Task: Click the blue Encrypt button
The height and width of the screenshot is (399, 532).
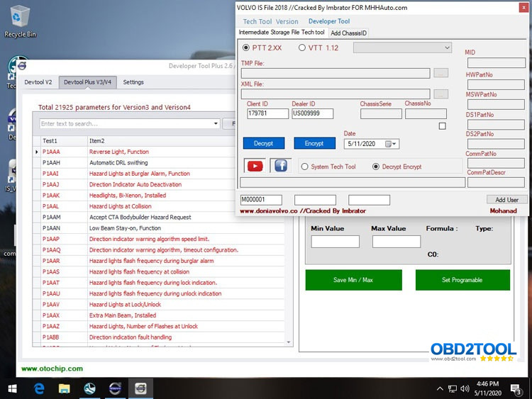Action: click(x=314, y=143)
